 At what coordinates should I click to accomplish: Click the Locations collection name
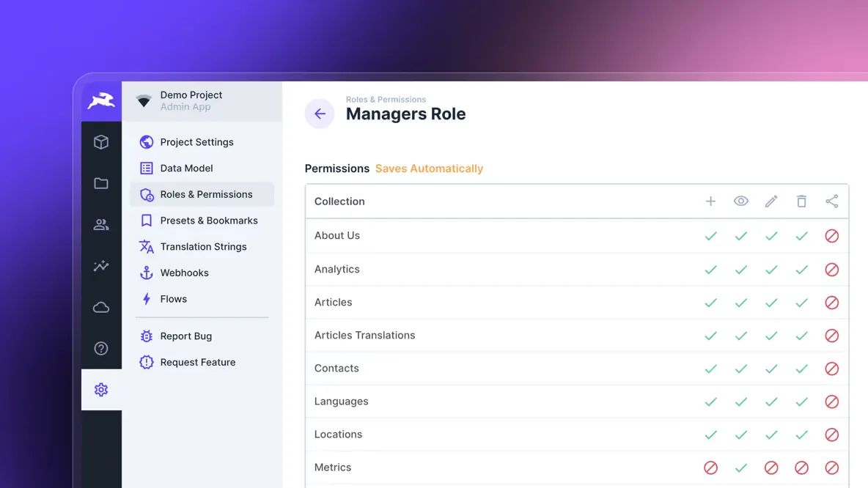pyautogui.click(x=338, y=435)
